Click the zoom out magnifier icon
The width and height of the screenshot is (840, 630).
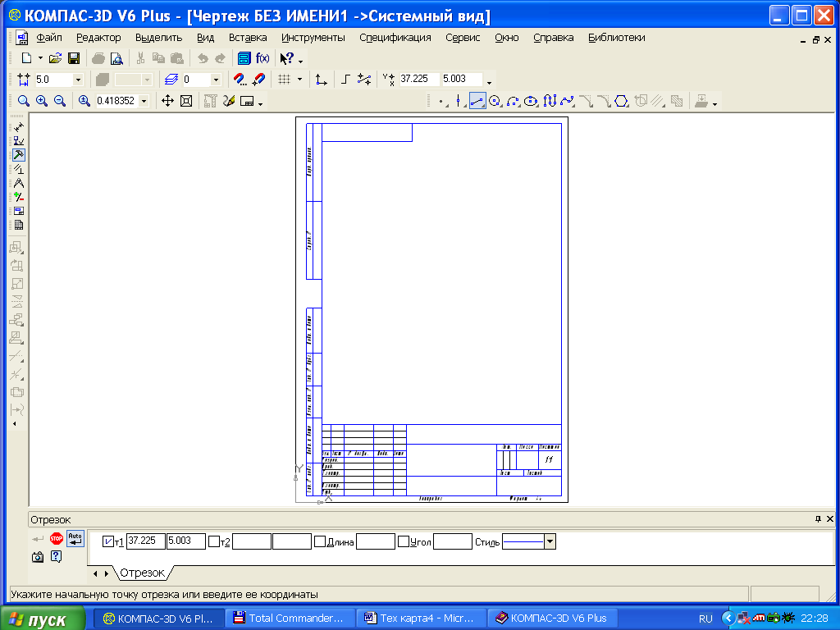(x=59, y=101)
